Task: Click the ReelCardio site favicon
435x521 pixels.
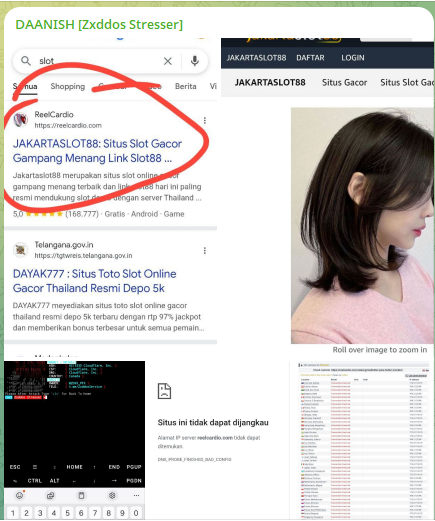Action: [20, 119]
